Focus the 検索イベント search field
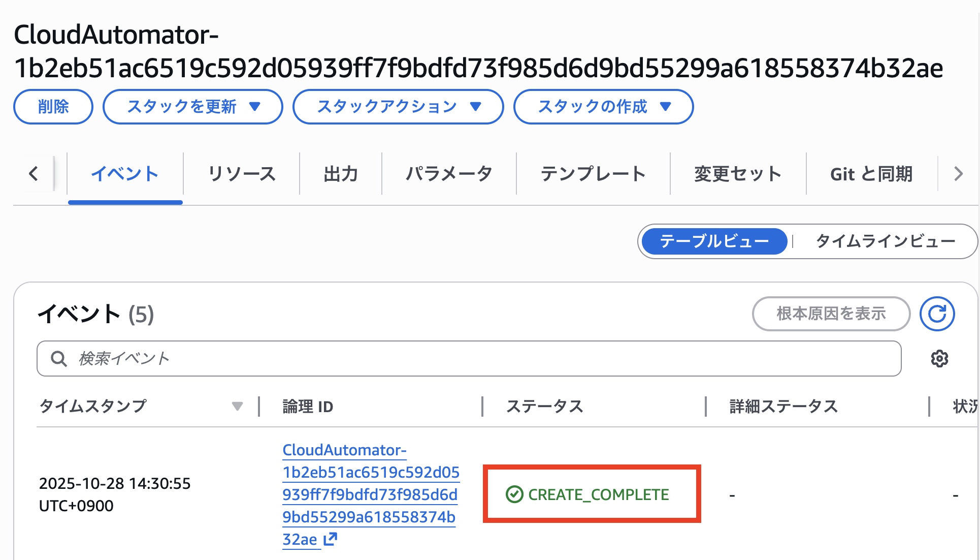The image size is (980, 560). pyautogui.click(x=469, y=359)
